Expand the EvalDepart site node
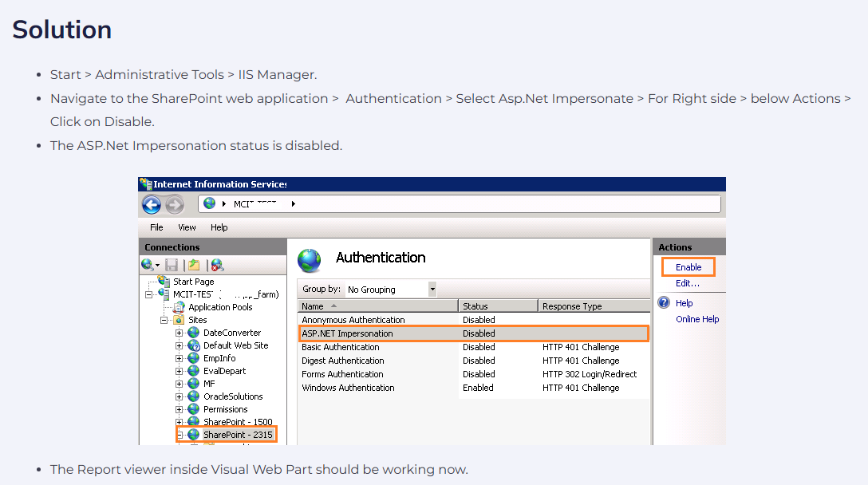The width and height of the screenshot is (868, 485). 179,371
